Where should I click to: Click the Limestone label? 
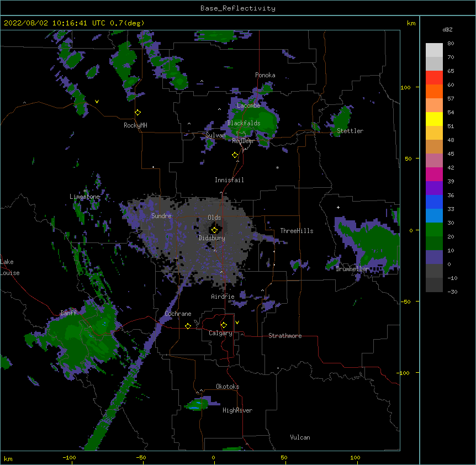point(84,197)
